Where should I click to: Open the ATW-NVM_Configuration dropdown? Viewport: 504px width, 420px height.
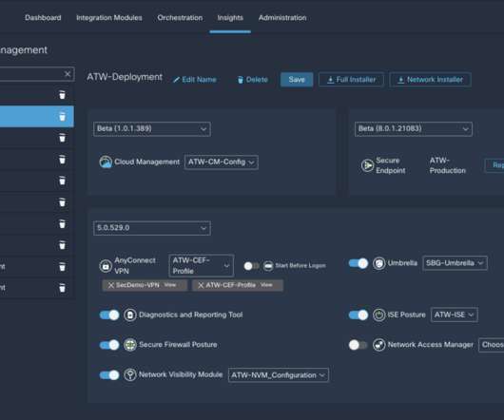point(279,375)
